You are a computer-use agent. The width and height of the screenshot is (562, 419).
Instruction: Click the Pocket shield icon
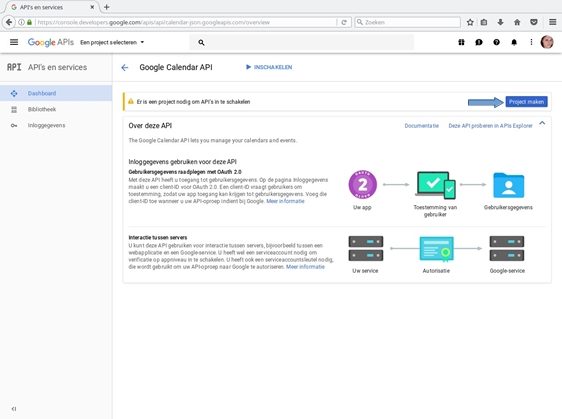point(534,22)
